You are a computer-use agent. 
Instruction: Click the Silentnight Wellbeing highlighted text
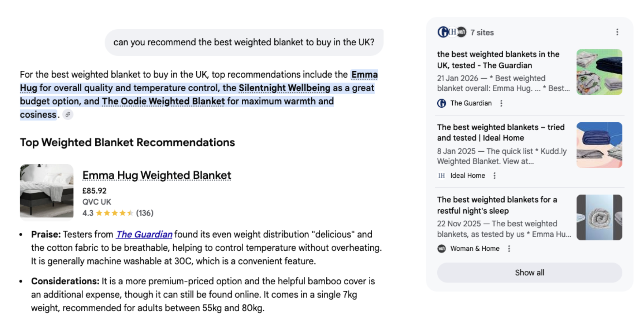point(284,88)
